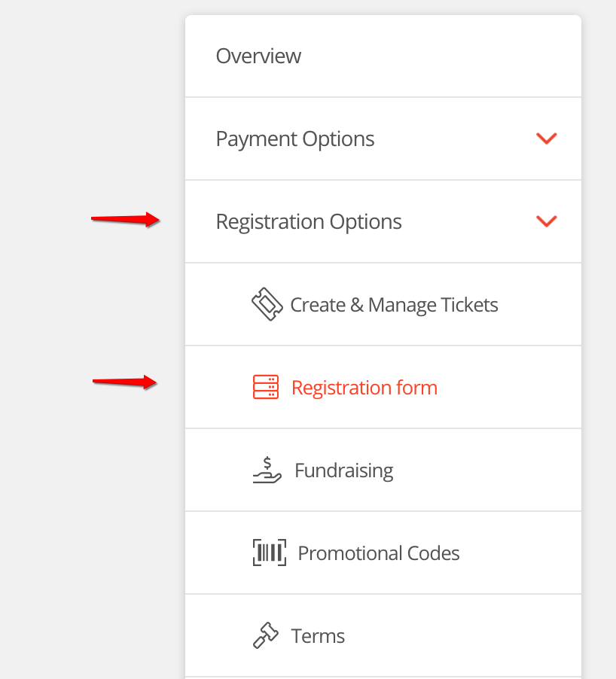This screenshot has width=616, height=679.
Task: Click the gavel icon next to Terms
Action: (x=265, y=636)
